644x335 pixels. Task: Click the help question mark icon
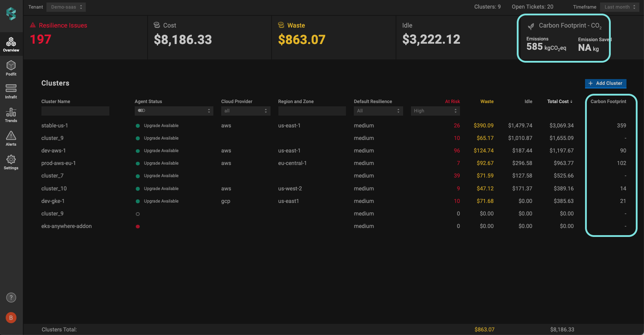click(x=11, y=297)
